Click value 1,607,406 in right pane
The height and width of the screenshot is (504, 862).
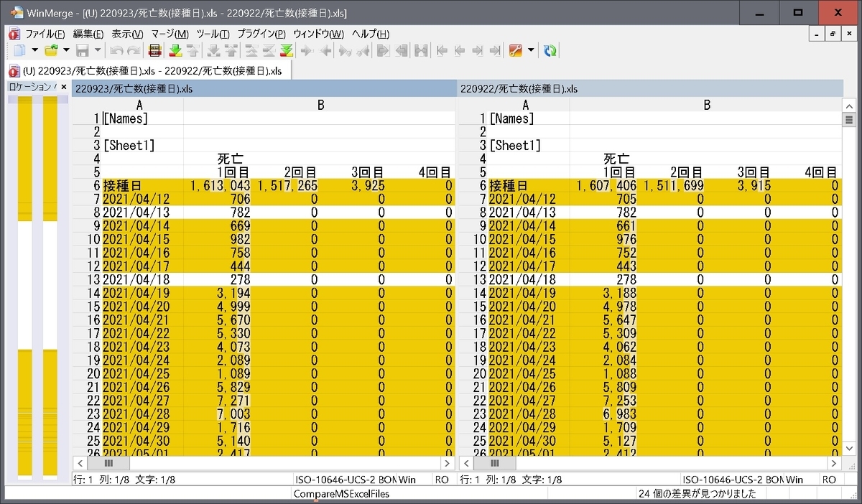606,186
